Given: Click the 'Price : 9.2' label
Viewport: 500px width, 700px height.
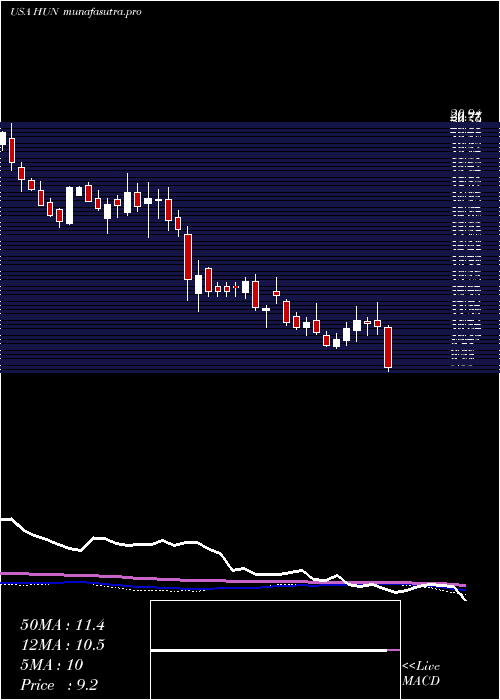Looking at the screenshot, I should pyautogui.click(x=59, y=685).
